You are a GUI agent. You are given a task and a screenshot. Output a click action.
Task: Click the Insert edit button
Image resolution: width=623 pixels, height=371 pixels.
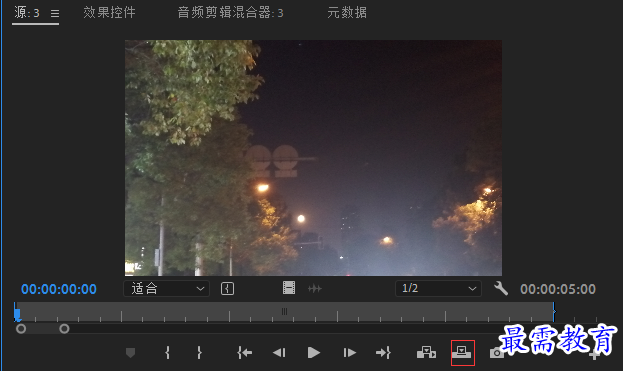coord(426,352)
